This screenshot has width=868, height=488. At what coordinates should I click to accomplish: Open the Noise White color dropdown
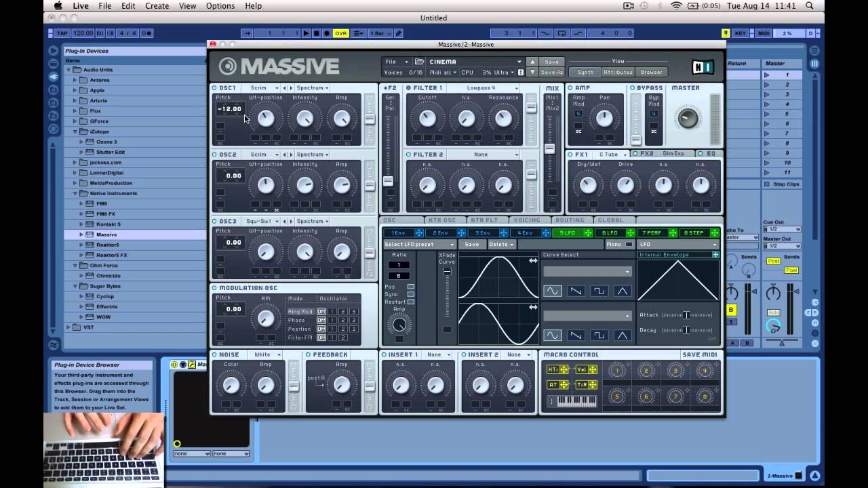(x=265, y=354)
